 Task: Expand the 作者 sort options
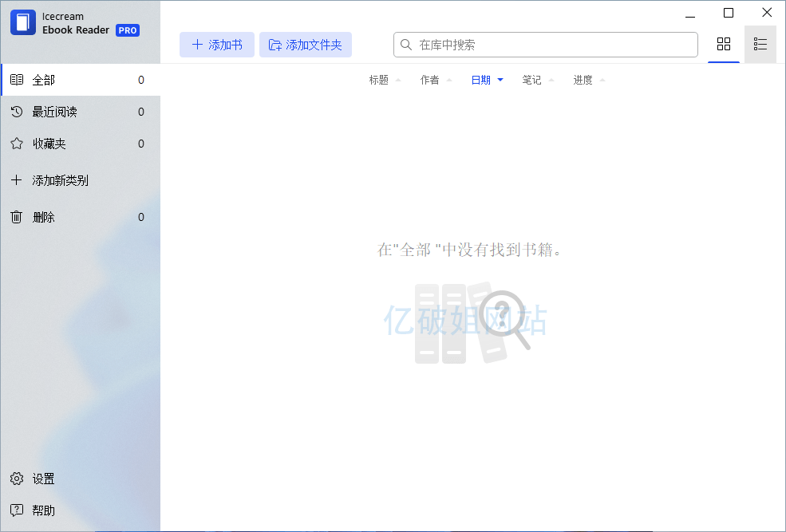tap(431, 80)
